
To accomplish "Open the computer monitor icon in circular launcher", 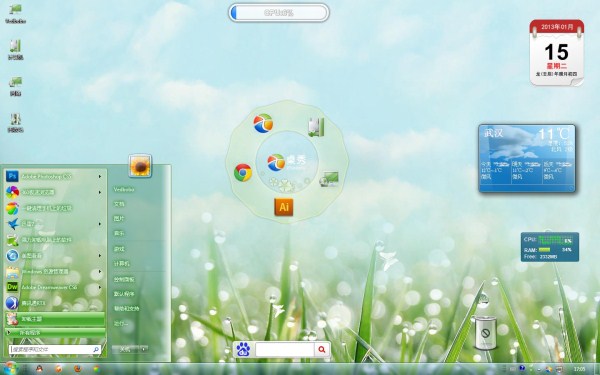I will coord(329,178).
